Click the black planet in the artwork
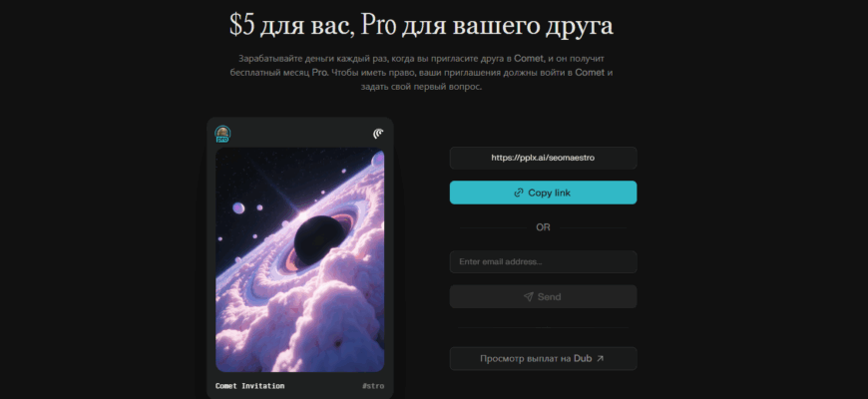The width and height of the screenshot is (868, 399). click(319, 240)
